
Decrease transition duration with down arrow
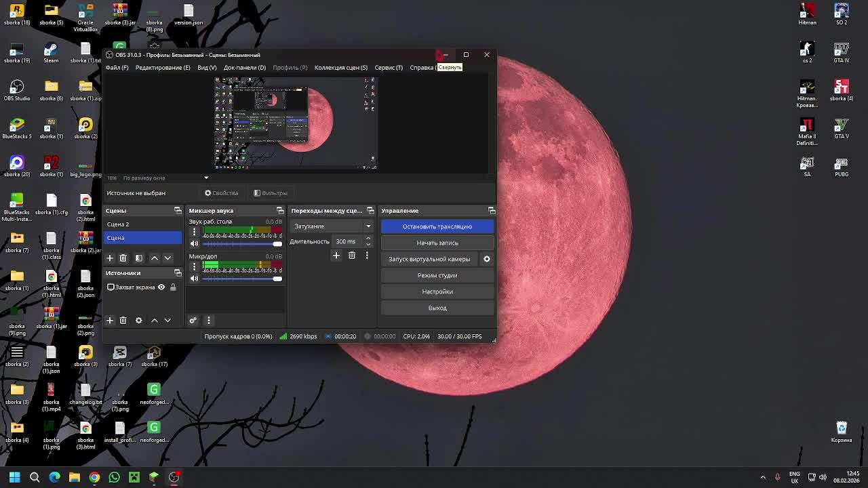tap(368, 244)
